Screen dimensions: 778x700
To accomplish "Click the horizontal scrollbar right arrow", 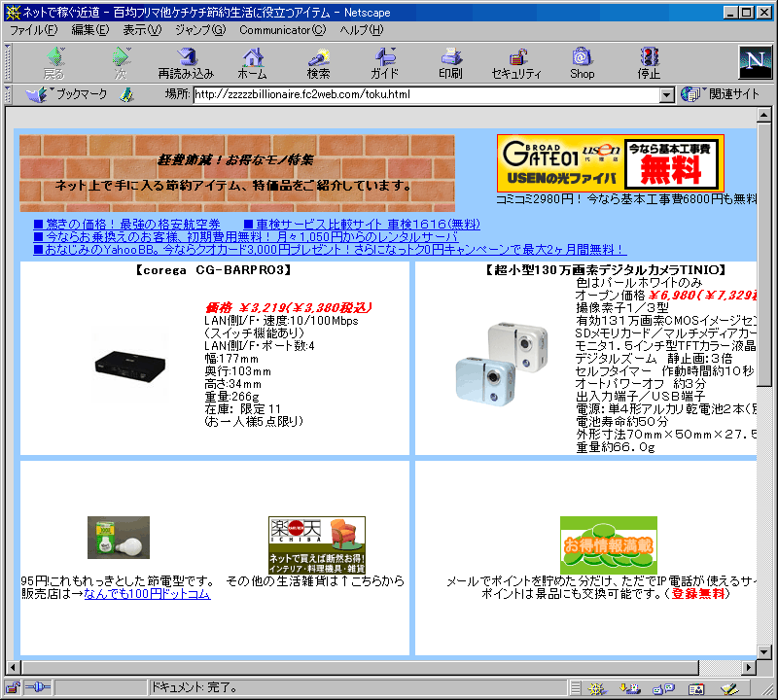I will [x=749, y=667].
